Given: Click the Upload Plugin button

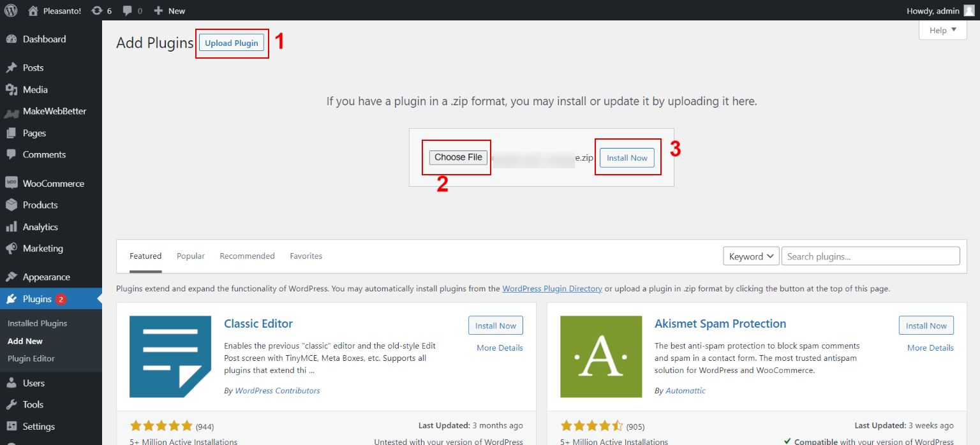Looking at the screenshot, I should 231,43.
